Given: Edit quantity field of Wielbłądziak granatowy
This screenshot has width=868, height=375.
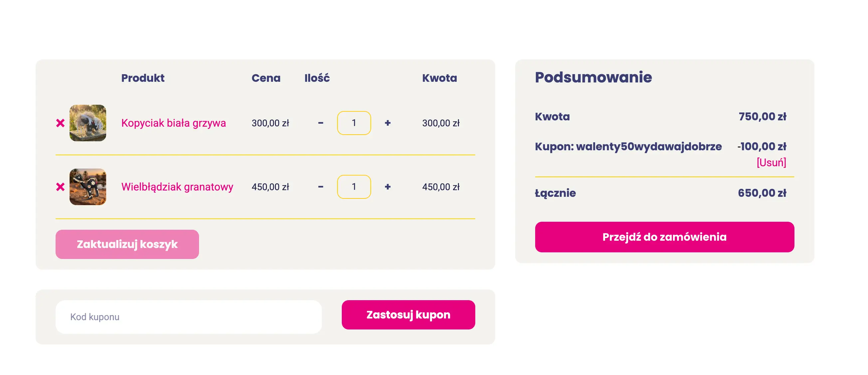Looking at the screenshot, I should [354, 187].
